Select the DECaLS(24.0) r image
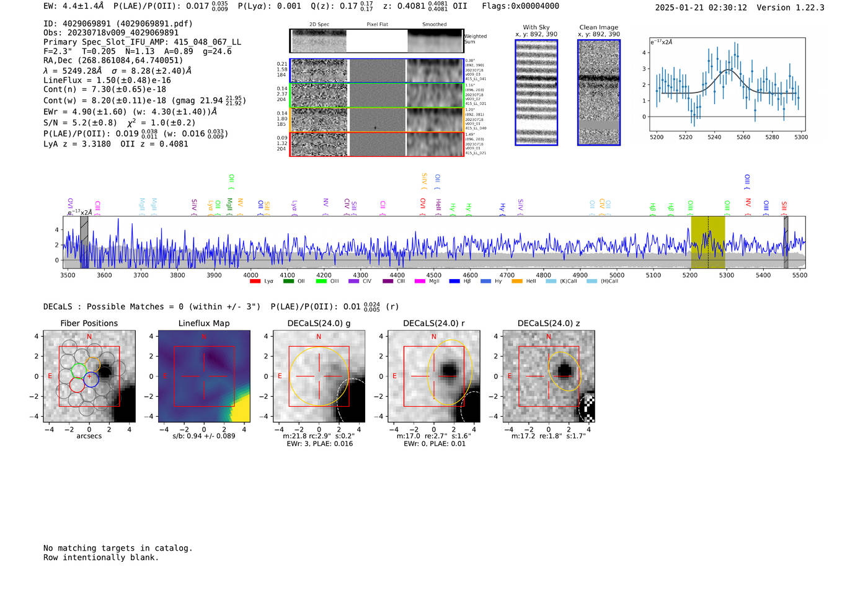Viewport: 868px width, 591px height. pos(434,376)
